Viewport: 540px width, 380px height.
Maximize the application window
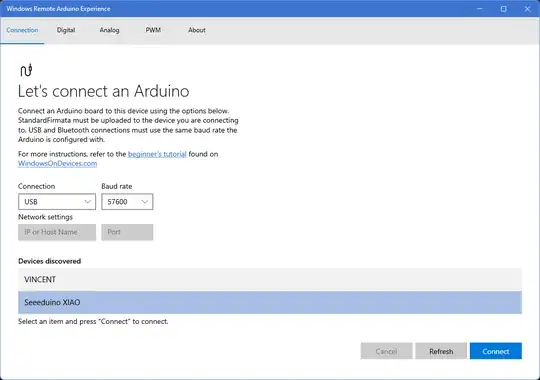tap(503, 9)
